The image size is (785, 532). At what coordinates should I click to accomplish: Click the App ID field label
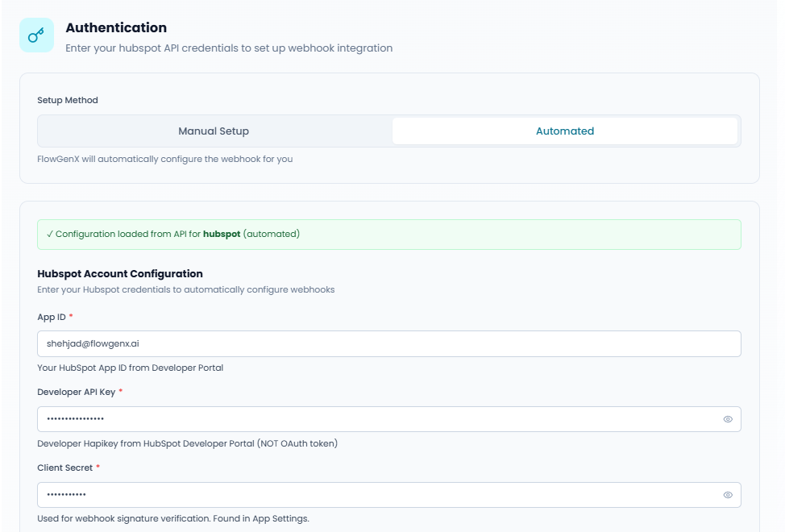tap(51, 317)
